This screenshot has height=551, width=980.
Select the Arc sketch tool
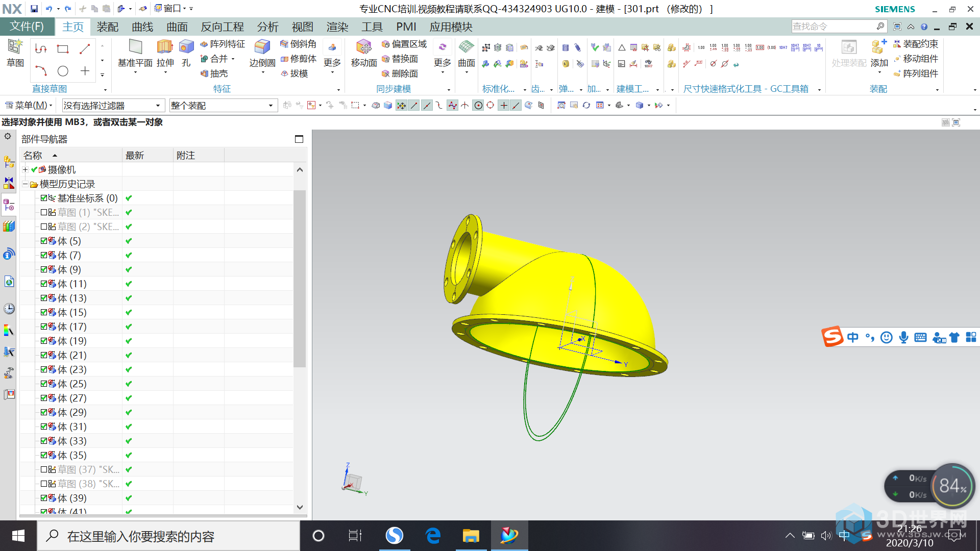pos(41,71)
